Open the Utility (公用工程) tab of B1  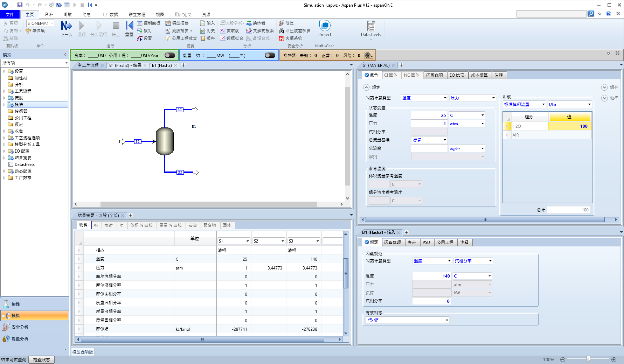click(445, 242)
